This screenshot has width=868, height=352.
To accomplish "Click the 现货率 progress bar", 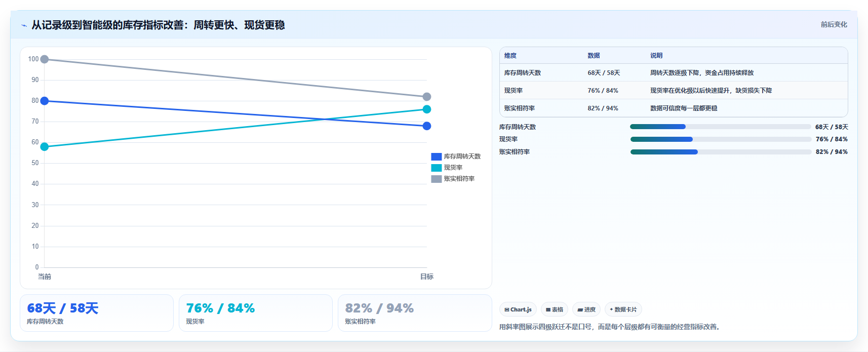I will [x=721, y=139].
